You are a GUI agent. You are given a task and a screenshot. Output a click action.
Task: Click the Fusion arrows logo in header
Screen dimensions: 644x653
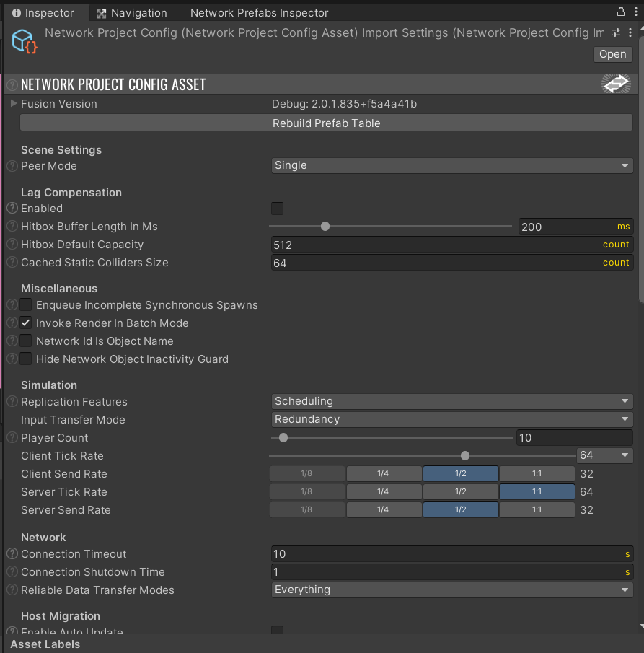[616, 84]
